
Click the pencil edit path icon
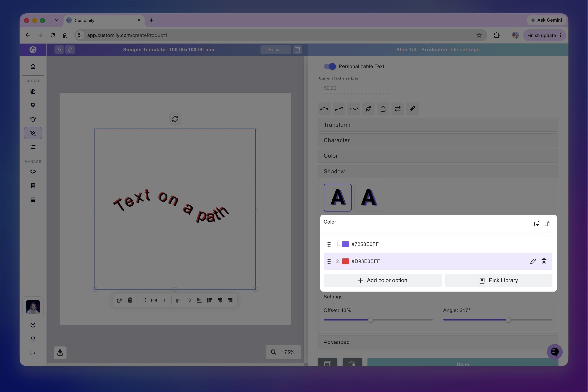(x=412, y=109)
